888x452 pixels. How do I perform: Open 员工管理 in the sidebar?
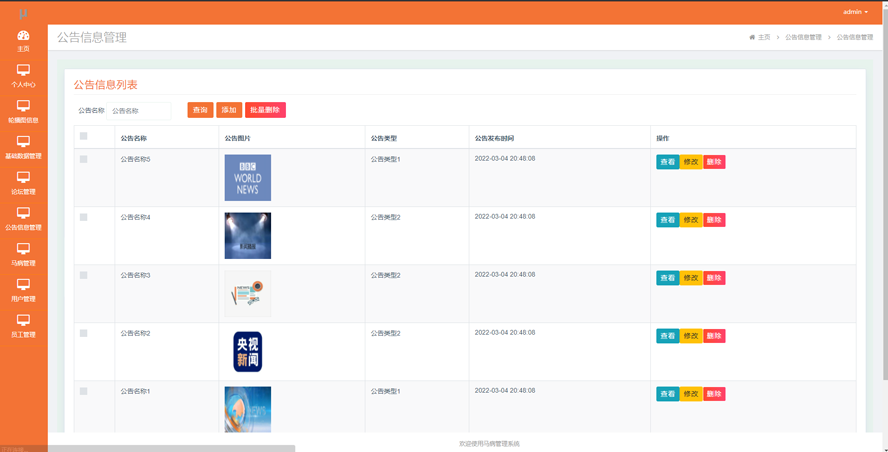(x=23, y=327)
